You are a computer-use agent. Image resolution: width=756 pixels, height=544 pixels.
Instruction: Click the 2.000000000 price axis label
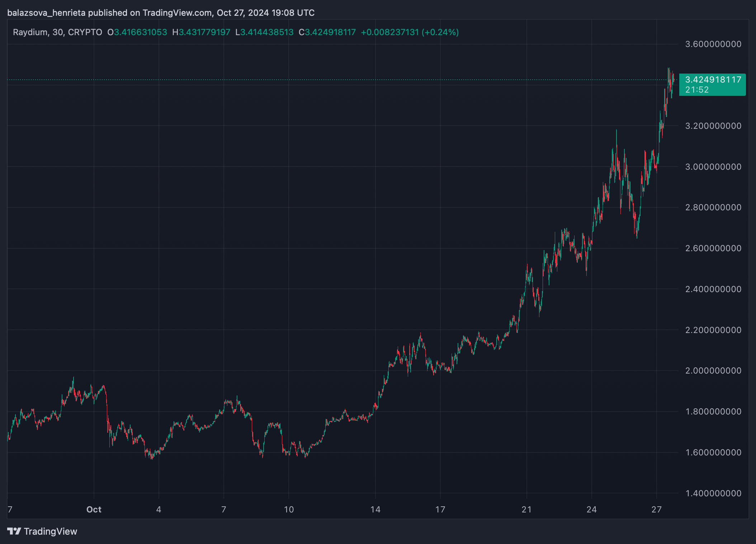(713, 371)
